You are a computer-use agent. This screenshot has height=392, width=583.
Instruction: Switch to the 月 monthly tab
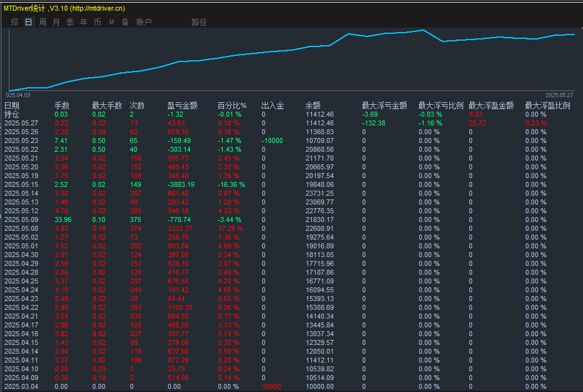point(56,22)
